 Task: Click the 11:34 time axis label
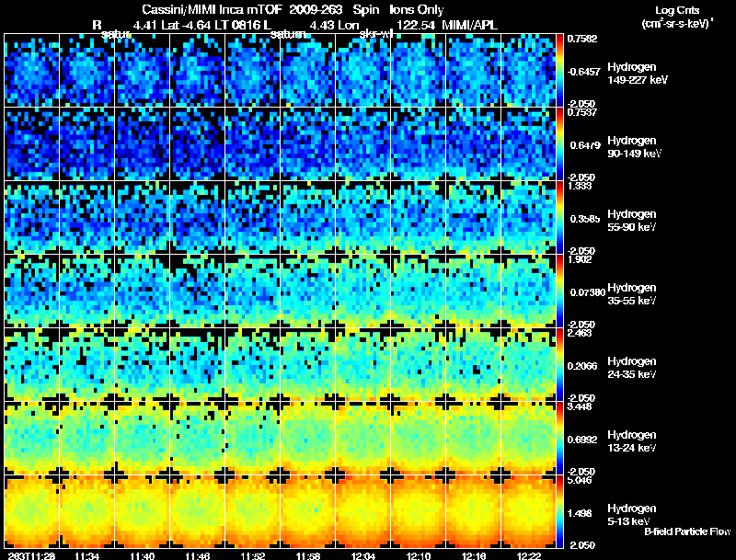coord(86,555)
